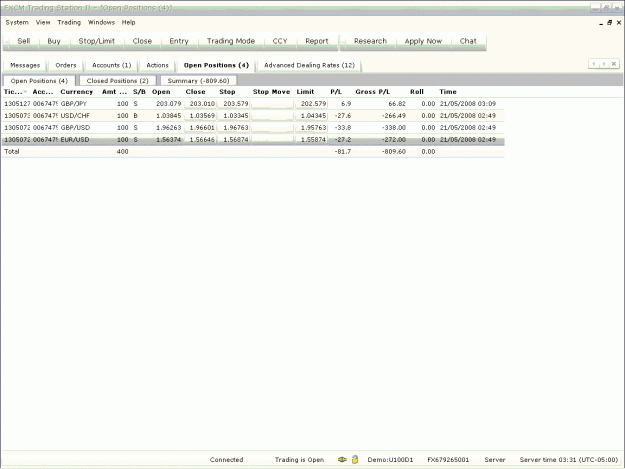Select the GBP/JPY currency cell
625x469 pixels.
point(74,104)
